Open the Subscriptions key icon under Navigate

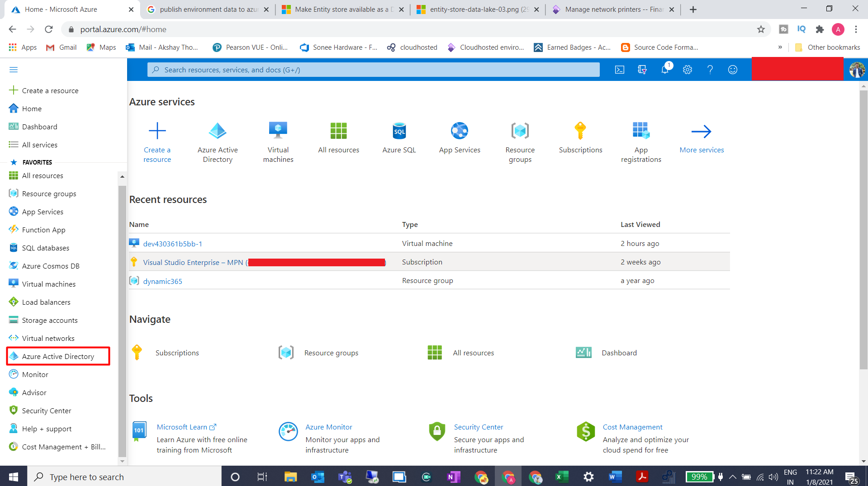click(x=137, y=352)
